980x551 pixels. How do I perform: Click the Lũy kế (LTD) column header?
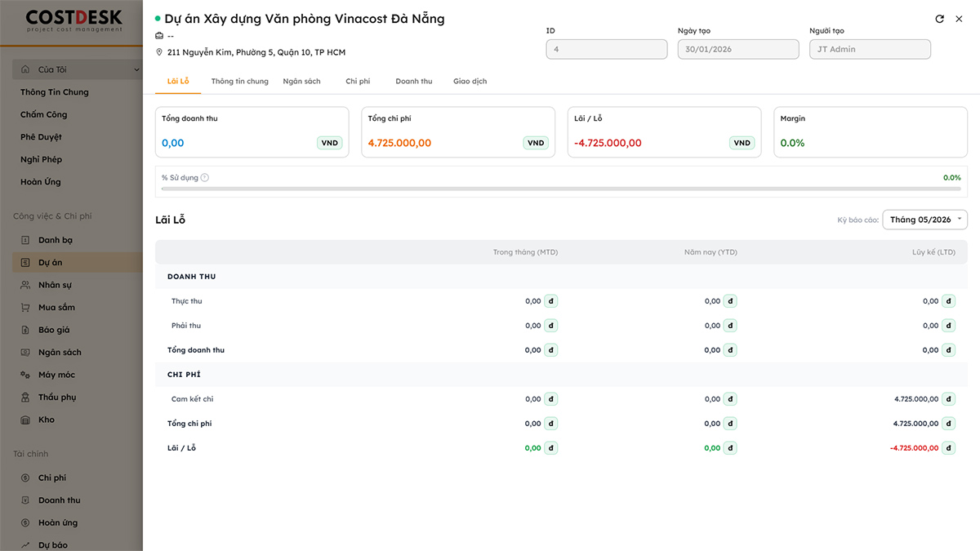933,252
